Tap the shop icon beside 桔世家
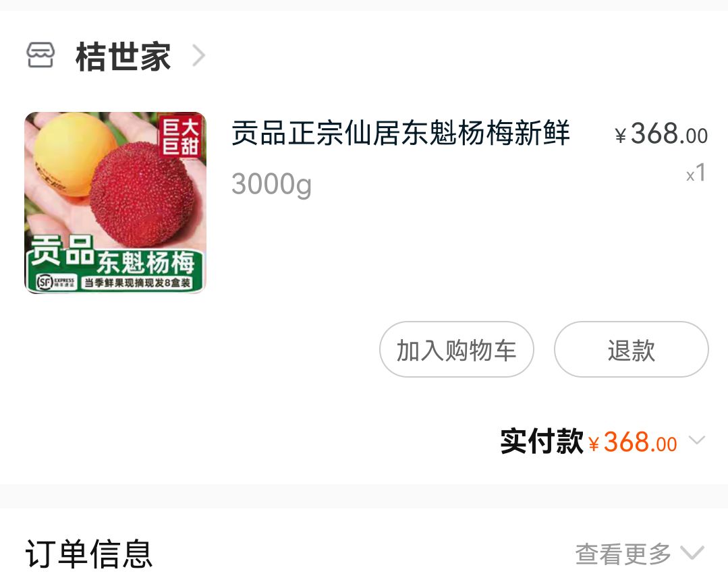The height and width of the screenshot is (588, 728). pyautogui.click(x=40, y=55)
